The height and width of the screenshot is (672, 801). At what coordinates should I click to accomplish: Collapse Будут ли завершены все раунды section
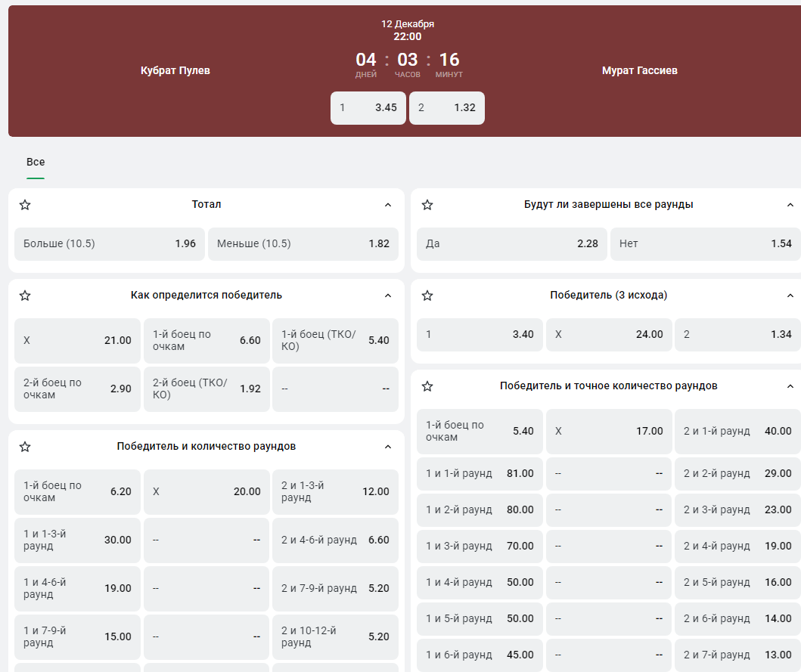click(x=790, y=205)
